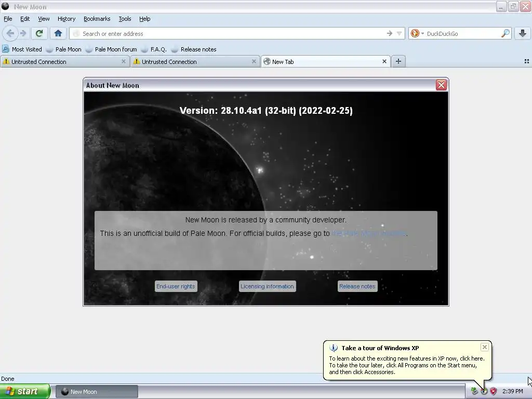
Task: Open the History menu
Action: coord(66,19)
